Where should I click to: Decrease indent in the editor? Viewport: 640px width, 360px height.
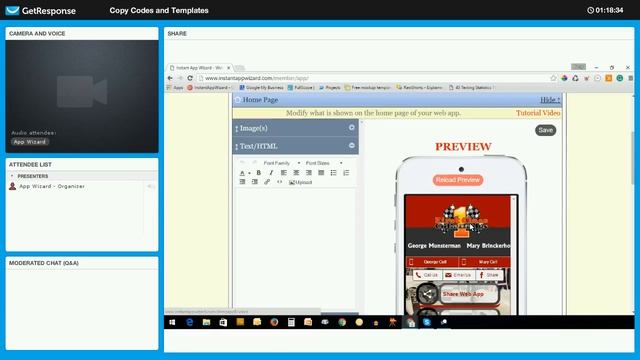[x=242, y=182]
